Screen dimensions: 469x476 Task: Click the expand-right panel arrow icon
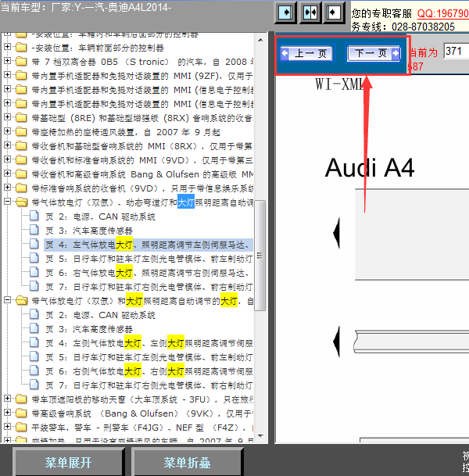pyautogui.click(x=285, y=13)
